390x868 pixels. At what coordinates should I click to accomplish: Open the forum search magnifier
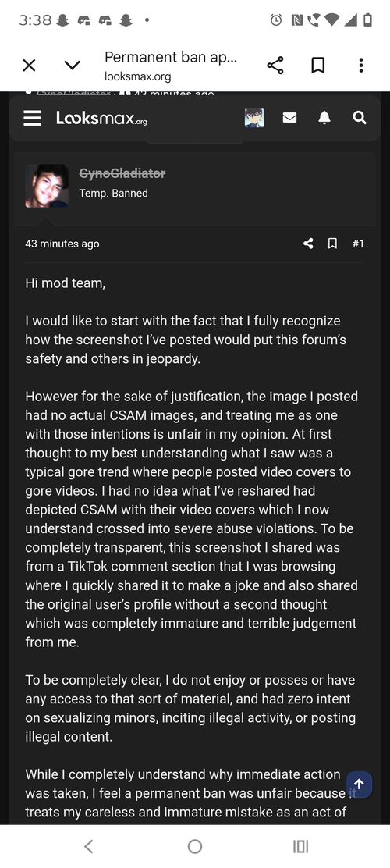click(360, 117)
